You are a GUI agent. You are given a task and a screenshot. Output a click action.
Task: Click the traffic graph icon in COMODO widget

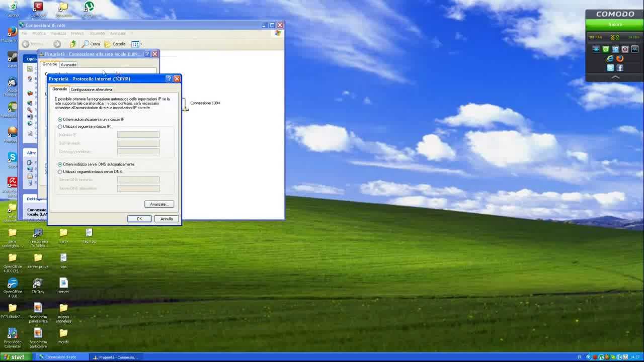(x=634, y=49)
